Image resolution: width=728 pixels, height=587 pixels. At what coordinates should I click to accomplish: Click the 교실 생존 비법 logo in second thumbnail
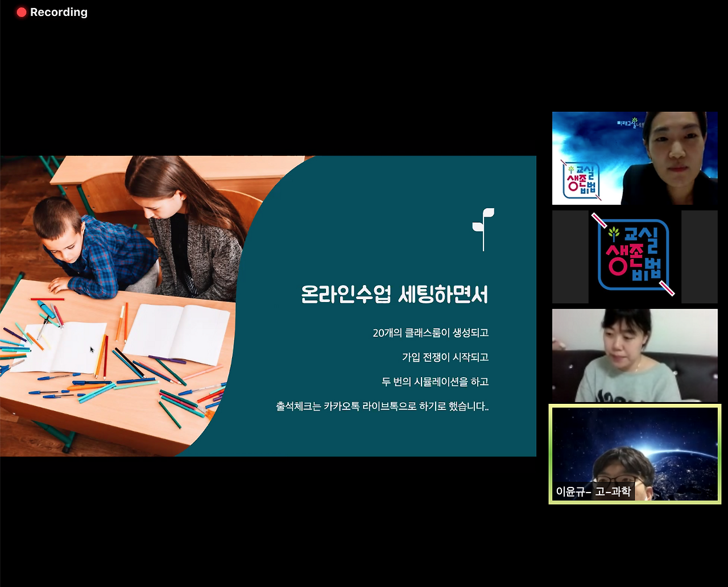tap(634, 257)
